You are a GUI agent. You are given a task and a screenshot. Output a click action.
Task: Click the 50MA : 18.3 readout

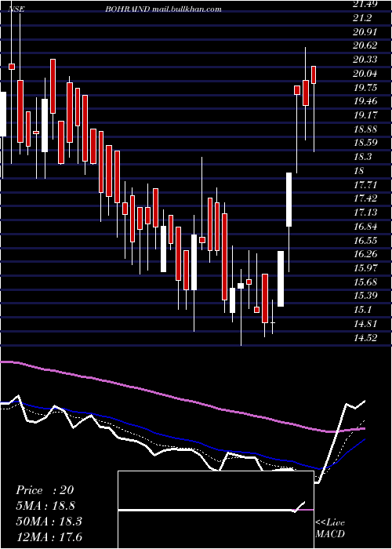click(x=49, y=522)
